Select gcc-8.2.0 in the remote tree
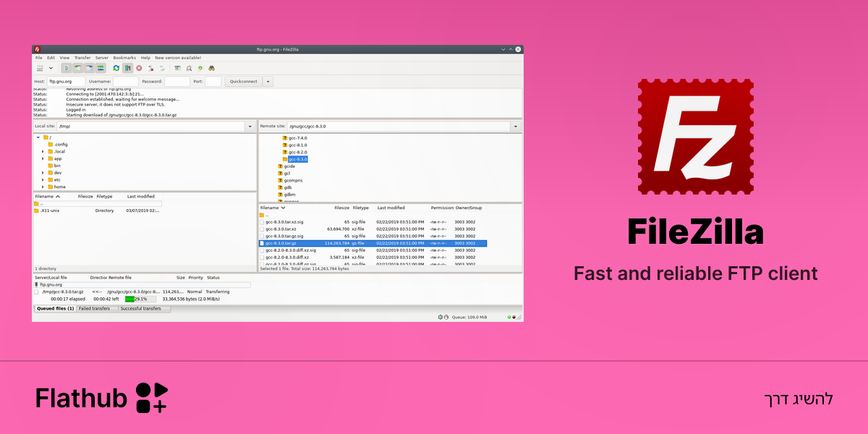 point(294,152)
